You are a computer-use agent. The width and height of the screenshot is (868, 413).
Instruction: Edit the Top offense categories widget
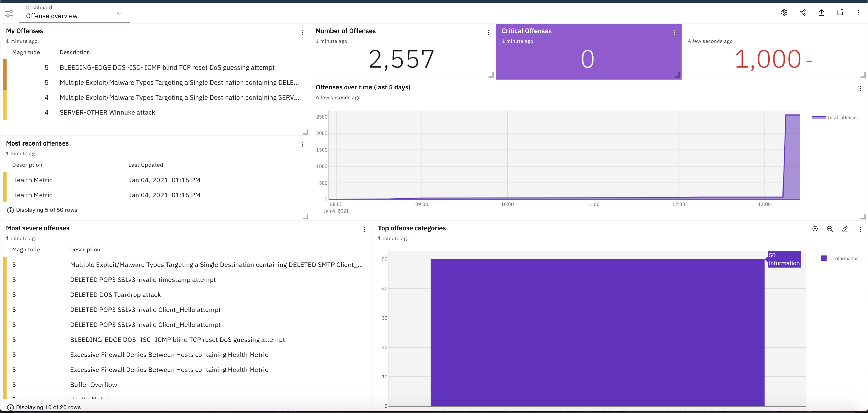(846, 229)
